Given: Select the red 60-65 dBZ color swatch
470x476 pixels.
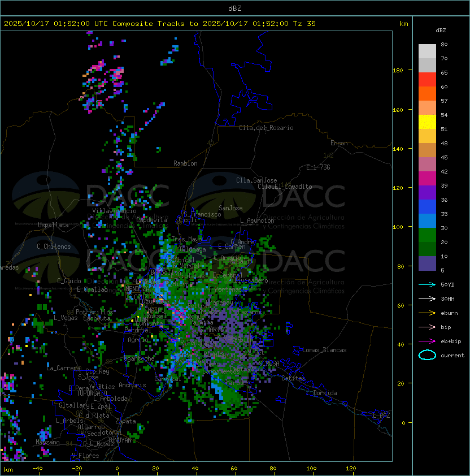Looking at the screenshot, I should coord(427,80).
